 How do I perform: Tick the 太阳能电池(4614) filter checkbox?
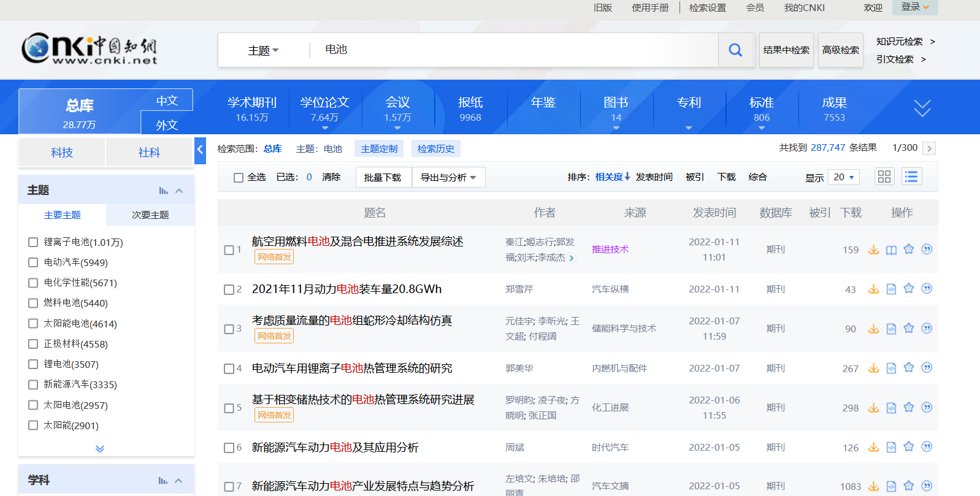33,323
